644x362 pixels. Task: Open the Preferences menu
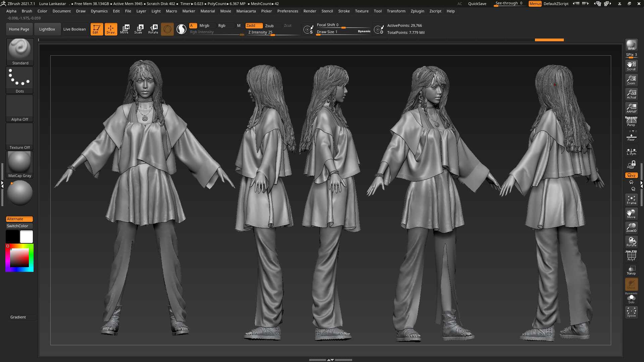click(x=288, y=11)
